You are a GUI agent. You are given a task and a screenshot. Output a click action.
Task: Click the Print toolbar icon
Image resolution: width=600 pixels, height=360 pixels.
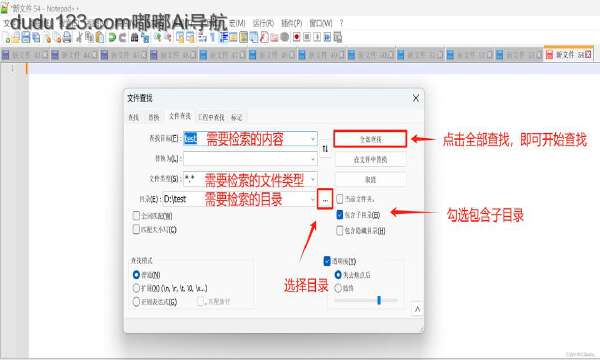tap(67, 37)
